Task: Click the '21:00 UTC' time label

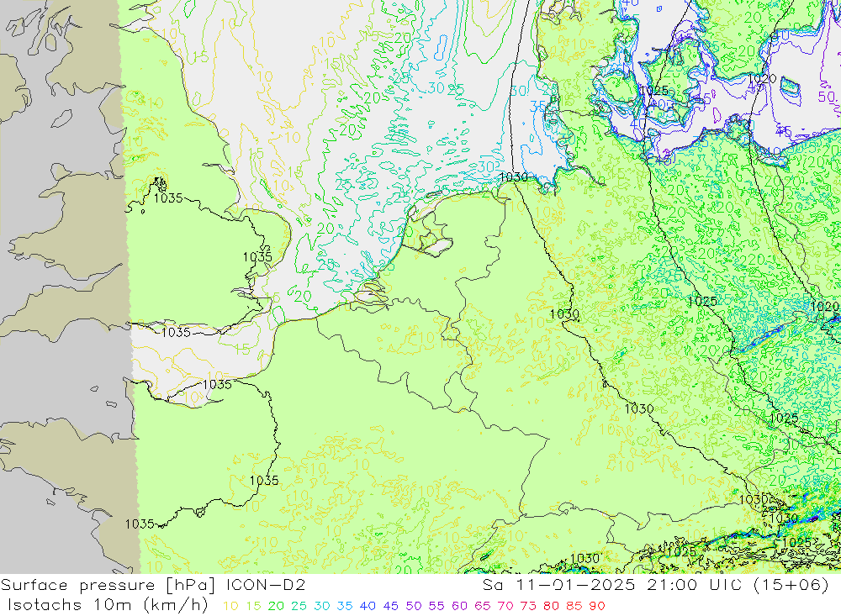Action: 695,585
